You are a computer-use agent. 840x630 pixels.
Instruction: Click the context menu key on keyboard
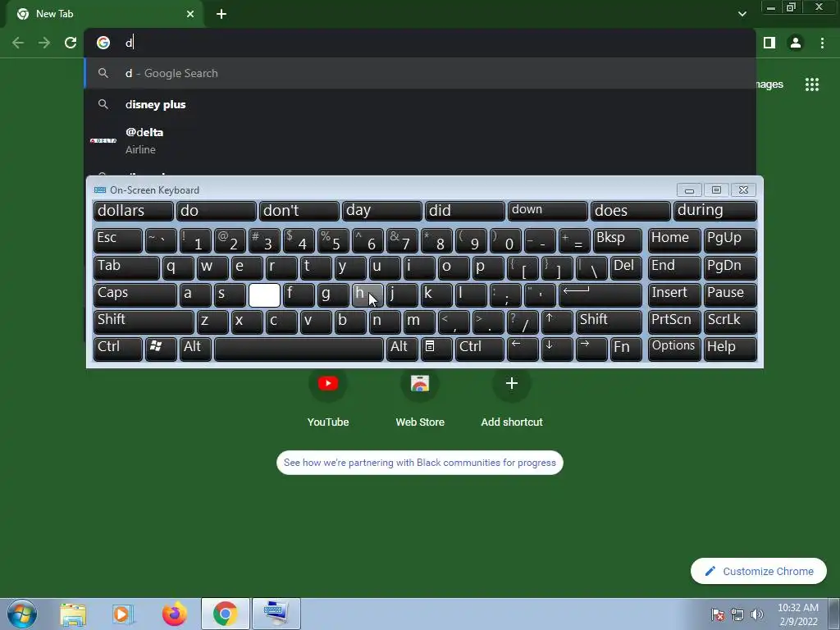coord(436,349)
